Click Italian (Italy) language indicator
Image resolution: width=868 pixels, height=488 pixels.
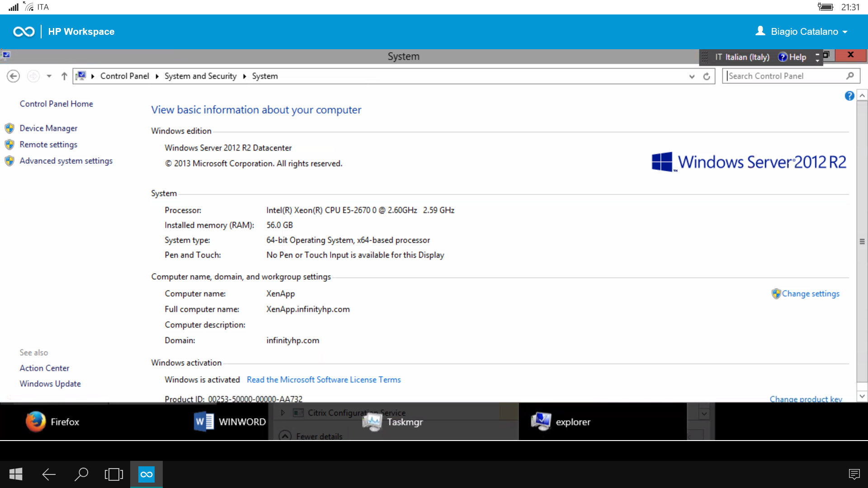click(742, 57)
